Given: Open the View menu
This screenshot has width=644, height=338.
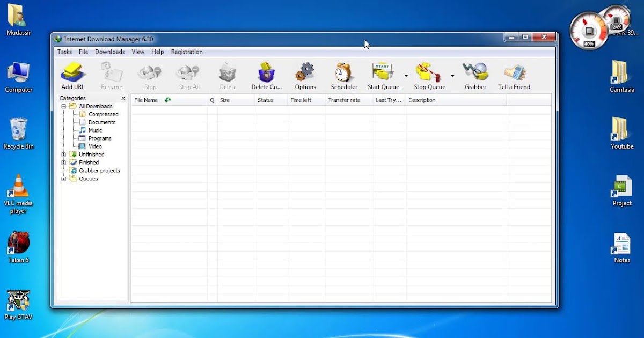Looking at the screenshot, I should [138, 52].
